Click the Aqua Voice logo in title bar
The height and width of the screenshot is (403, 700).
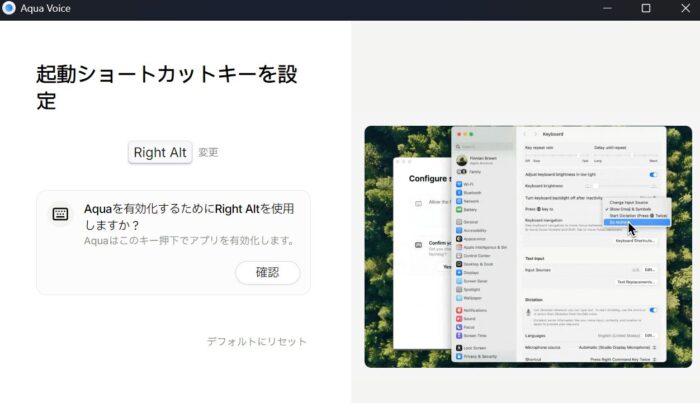pos(8,8)
